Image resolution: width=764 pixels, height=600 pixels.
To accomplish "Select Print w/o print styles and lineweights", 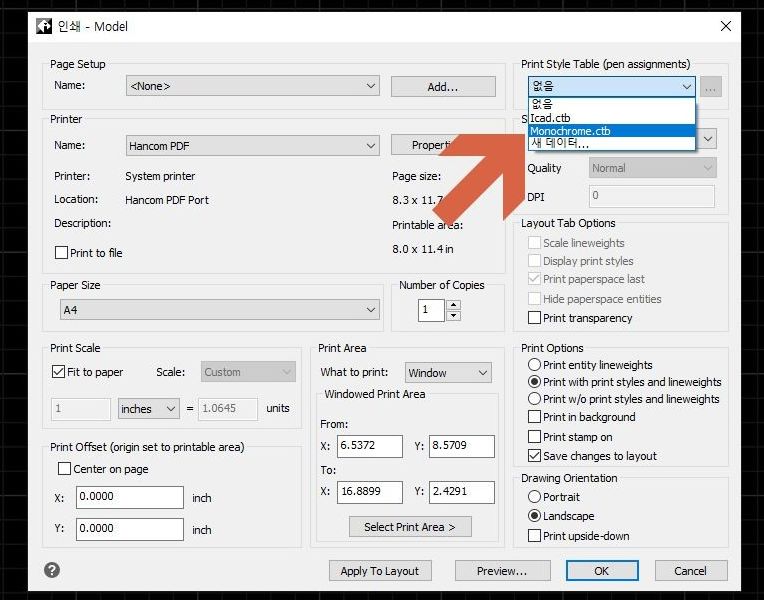I will pos(535,399).
